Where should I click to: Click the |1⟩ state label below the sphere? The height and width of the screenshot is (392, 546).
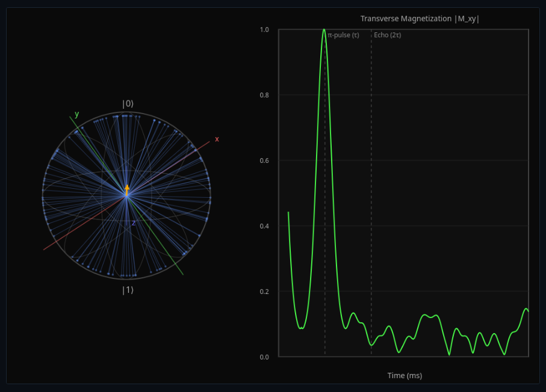point(127,290)
